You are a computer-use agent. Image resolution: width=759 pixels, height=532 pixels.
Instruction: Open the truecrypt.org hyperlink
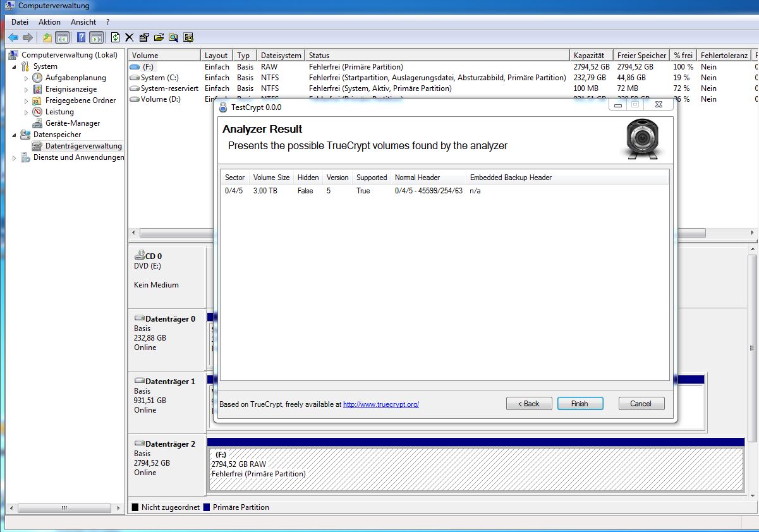pos(381,404)
